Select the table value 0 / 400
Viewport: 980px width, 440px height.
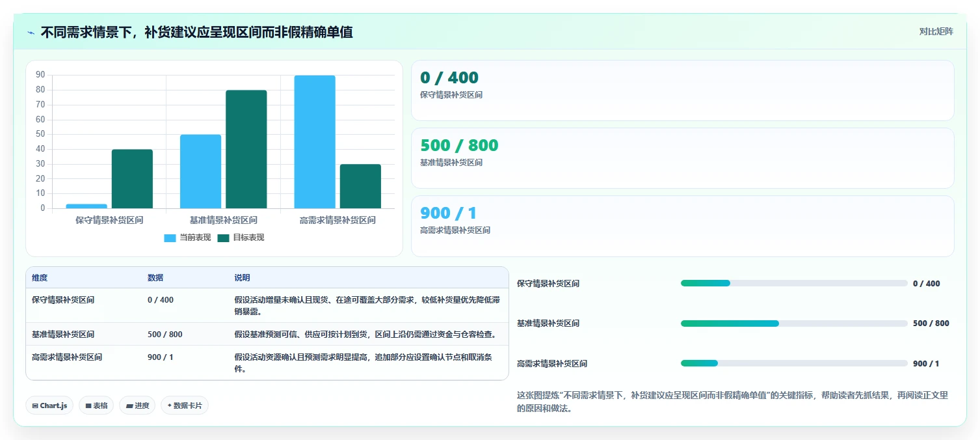click(x=161, y=300)
